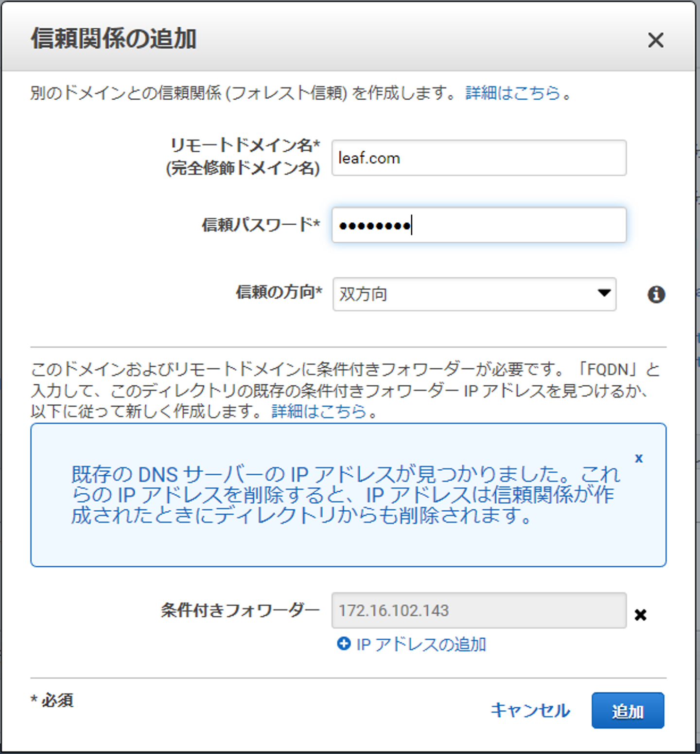Click the forwarder IP field 172.16.102.143
700x754 pixels.
tap(479, 610)
